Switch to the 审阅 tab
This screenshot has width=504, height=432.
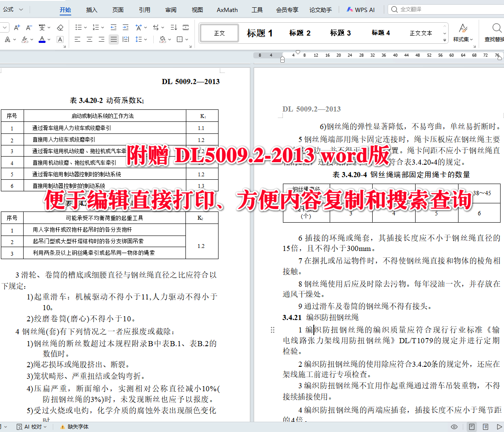[171, 10]
